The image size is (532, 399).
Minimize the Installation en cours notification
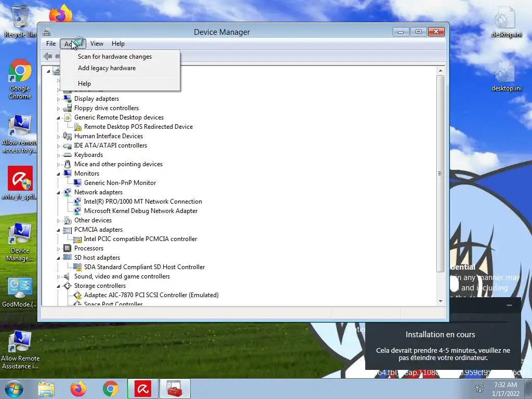click(x=509, y=305)
